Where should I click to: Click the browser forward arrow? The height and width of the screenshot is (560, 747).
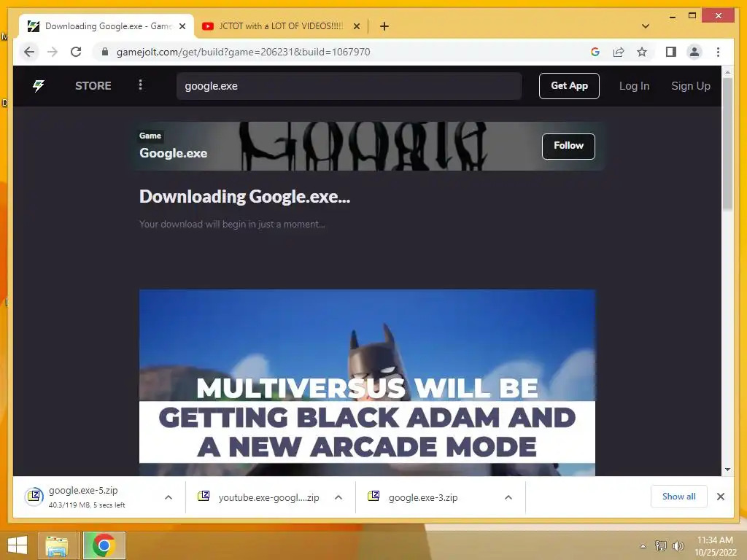pyautogui.click(x=53, y=52)
